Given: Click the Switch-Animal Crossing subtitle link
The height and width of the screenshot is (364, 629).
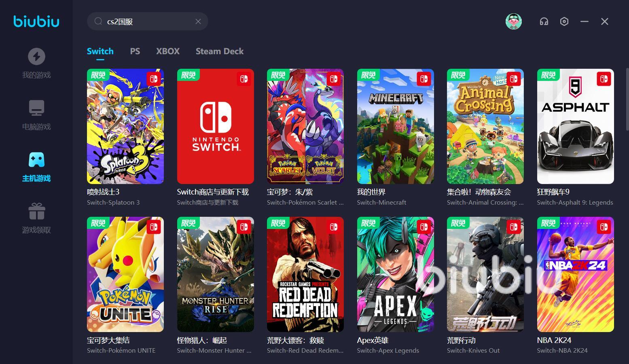Looking at the screenshot, I should 485,203.
